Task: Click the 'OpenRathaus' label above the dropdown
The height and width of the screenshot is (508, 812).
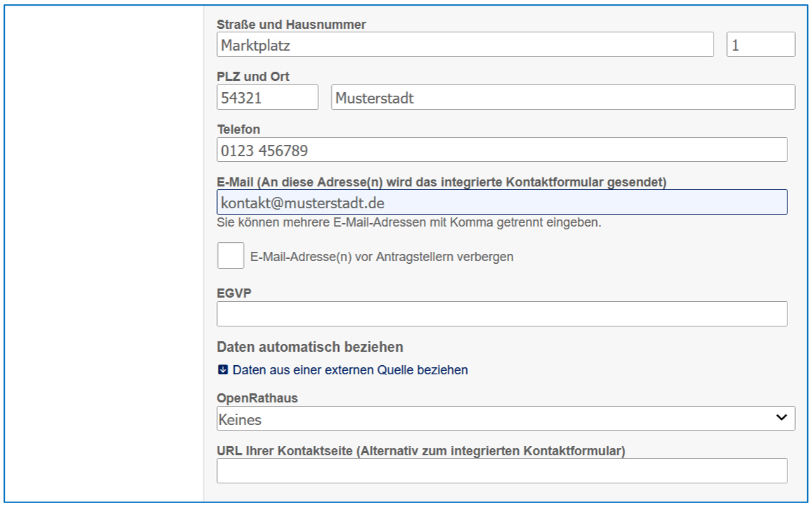Action: point(257,398)
